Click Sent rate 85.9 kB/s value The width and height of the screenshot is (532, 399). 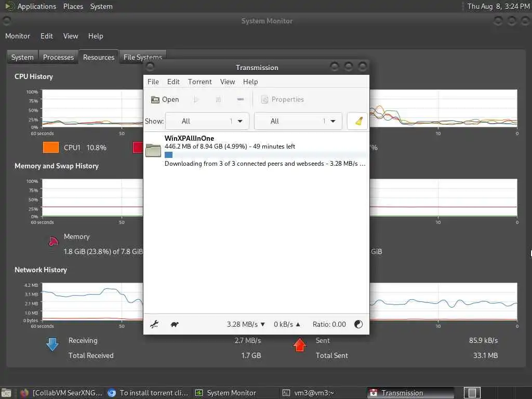(x=484, y=340)
